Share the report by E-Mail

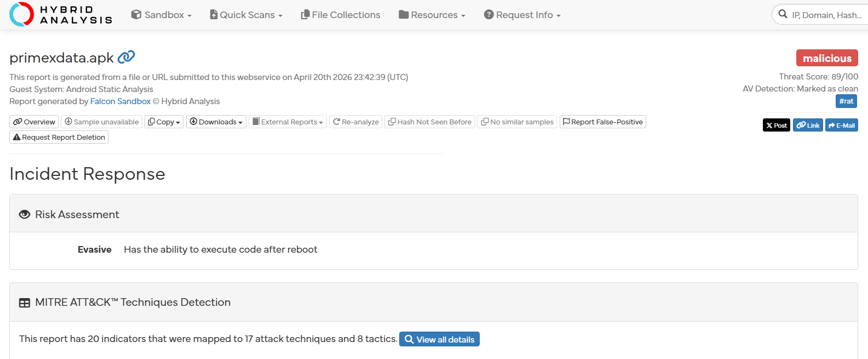tap(842, 125)
